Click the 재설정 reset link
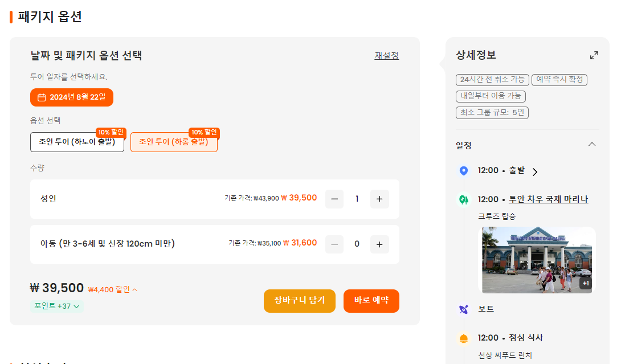Viewport: 617px width, 364px height. click(x=386, y=55)
